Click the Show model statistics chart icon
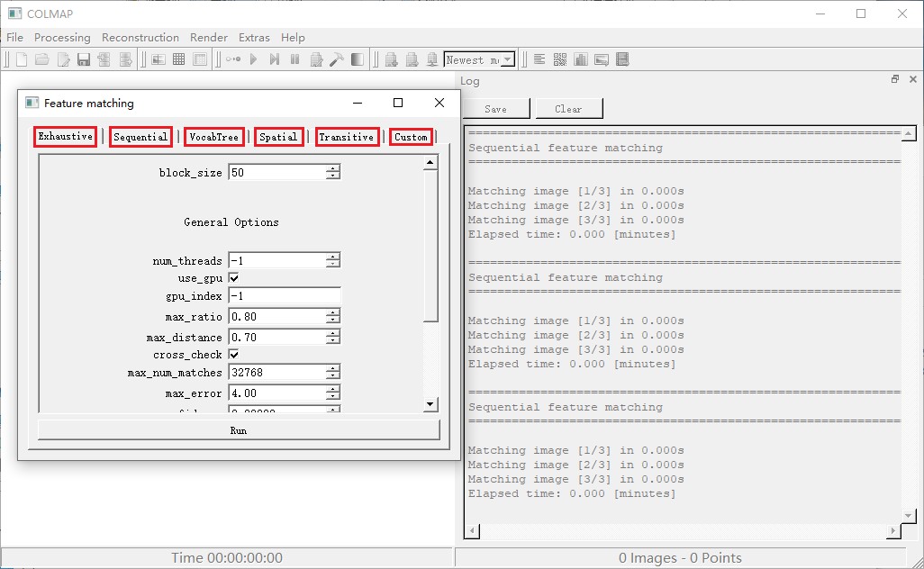The width and height of the screenshot is (924, 569). pos(581,59)
